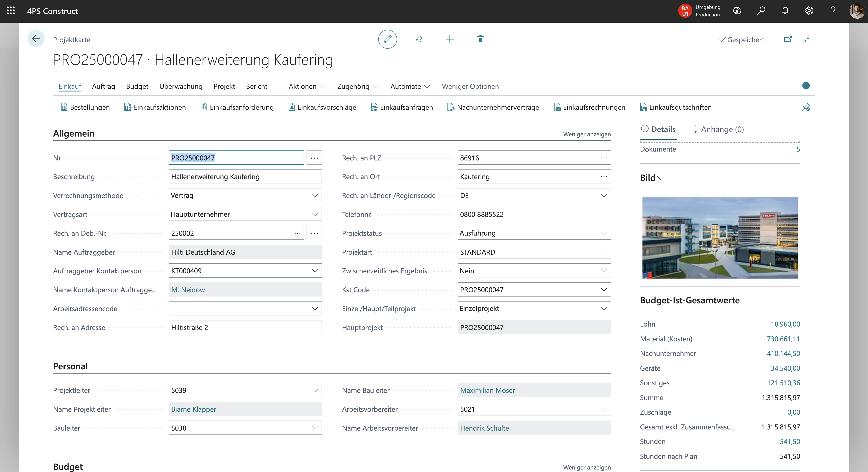
Task: Switch to the Budget tab
Action: click(x=137, y=86)
